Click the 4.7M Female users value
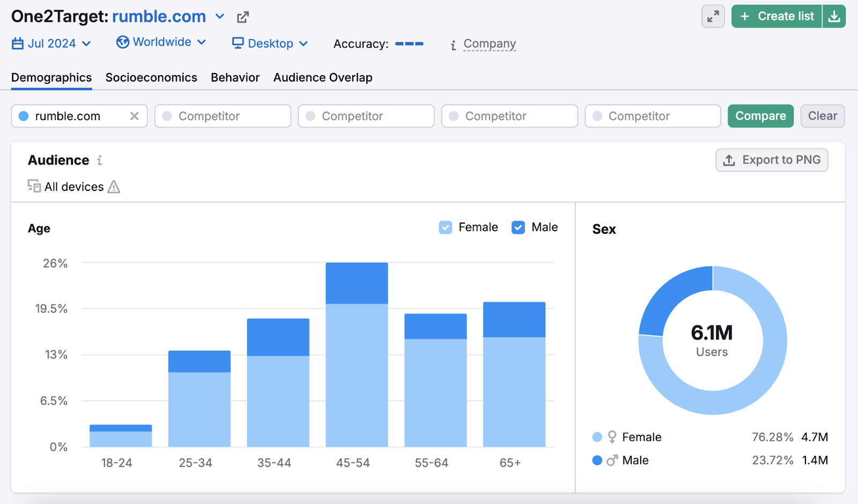This screenshot has width=858, height=504. point(815,437)
